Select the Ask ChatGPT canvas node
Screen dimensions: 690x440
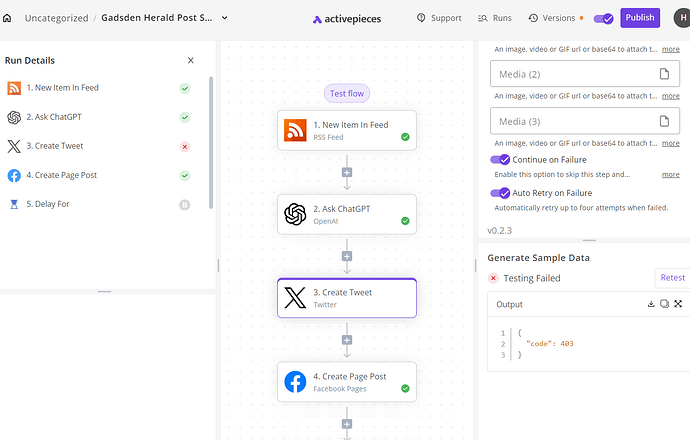[x=347, y=214]
